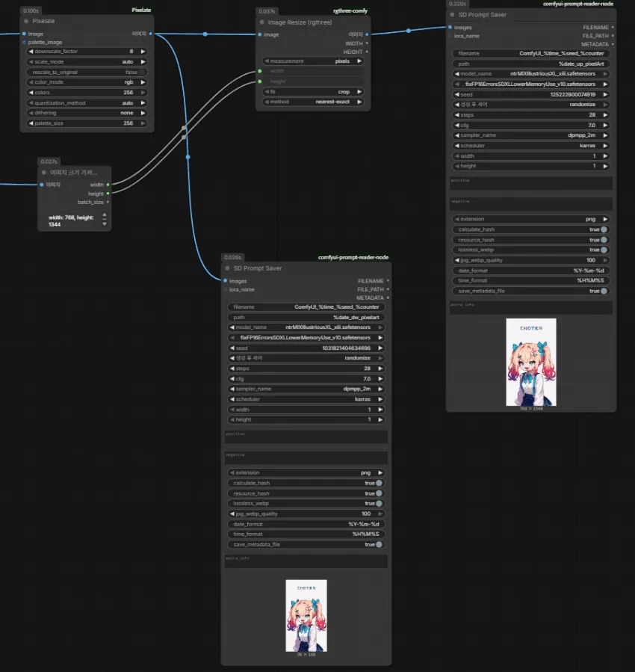Click right arrow of downscale_factor in Pixelate
635x672 pixels.
pos(143,52)
